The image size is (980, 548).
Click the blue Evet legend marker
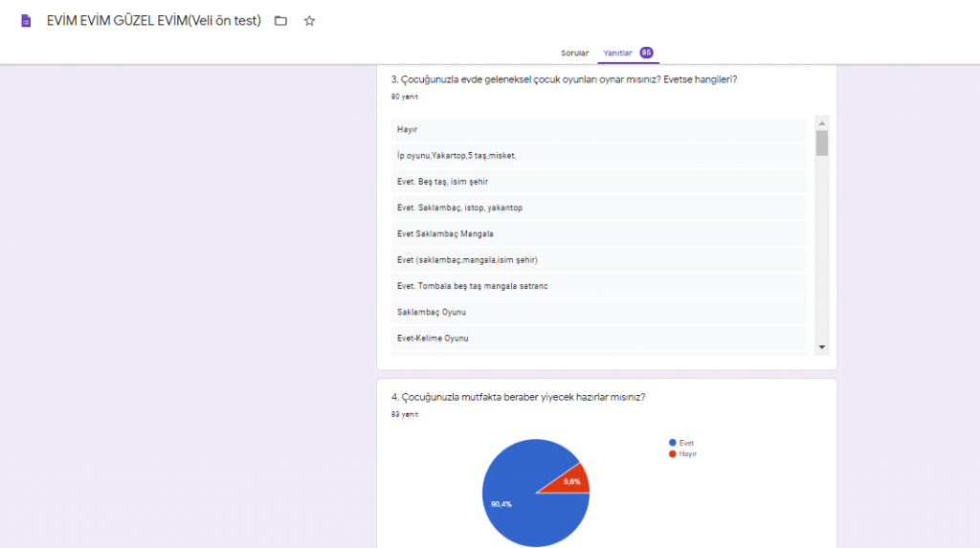(673, 443)
